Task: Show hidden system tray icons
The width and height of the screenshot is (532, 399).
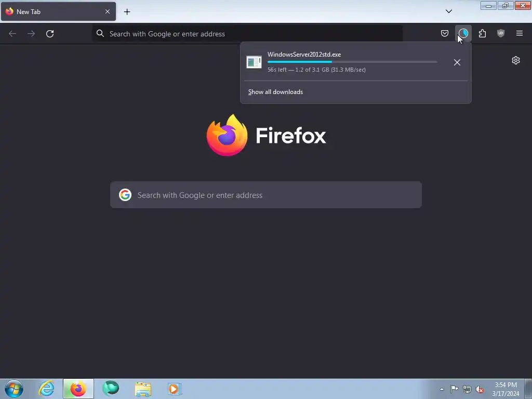Action: point(442,389)
